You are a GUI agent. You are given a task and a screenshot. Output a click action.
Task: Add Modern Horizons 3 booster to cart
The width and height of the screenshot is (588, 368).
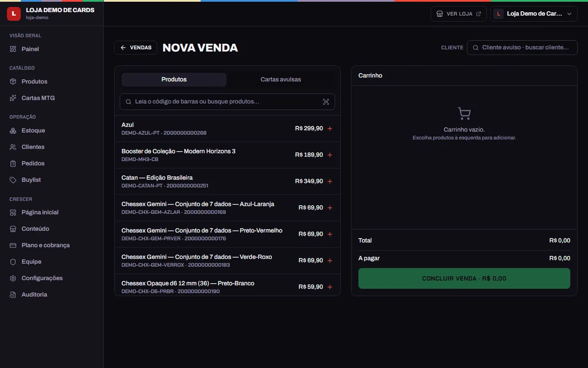coord(330,155)
